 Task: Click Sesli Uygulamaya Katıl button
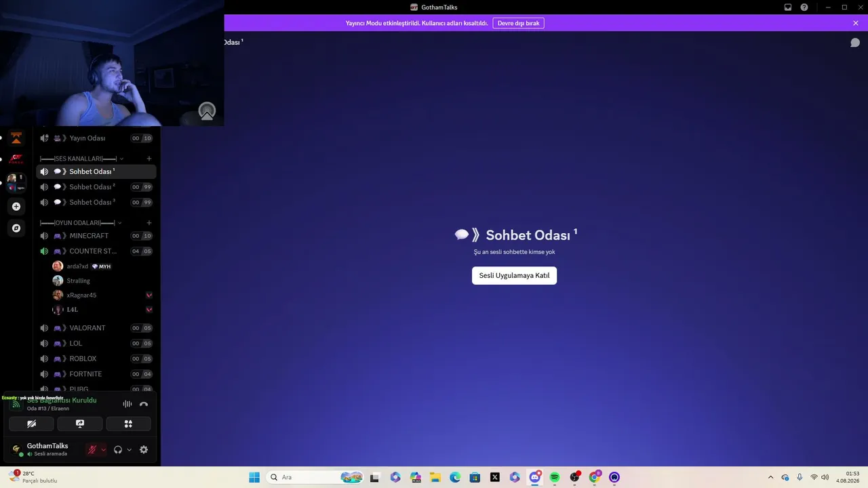514,275
